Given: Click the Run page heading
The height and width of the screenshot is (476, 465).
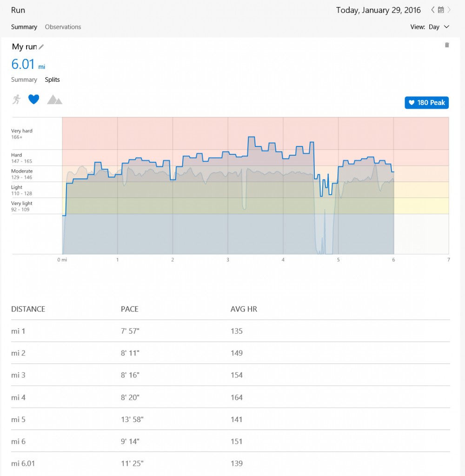Looking at the screenshot, I should 18,10.
